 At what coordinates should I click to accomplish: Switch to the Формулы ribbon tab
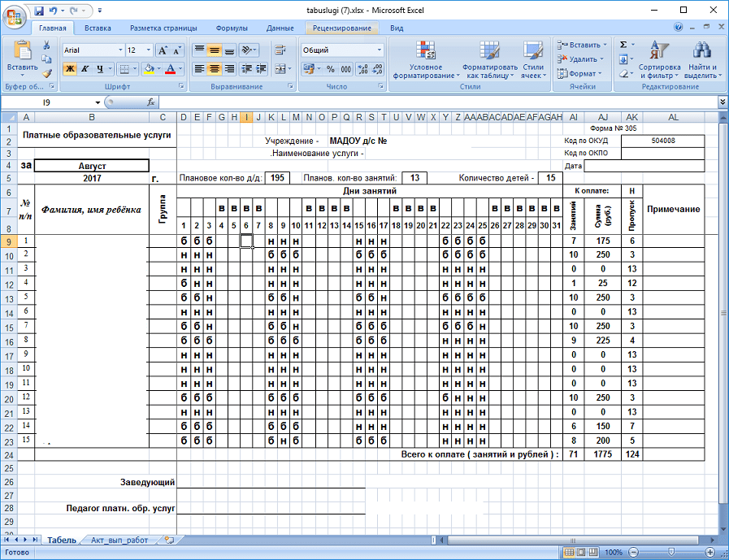coord(232,28)
